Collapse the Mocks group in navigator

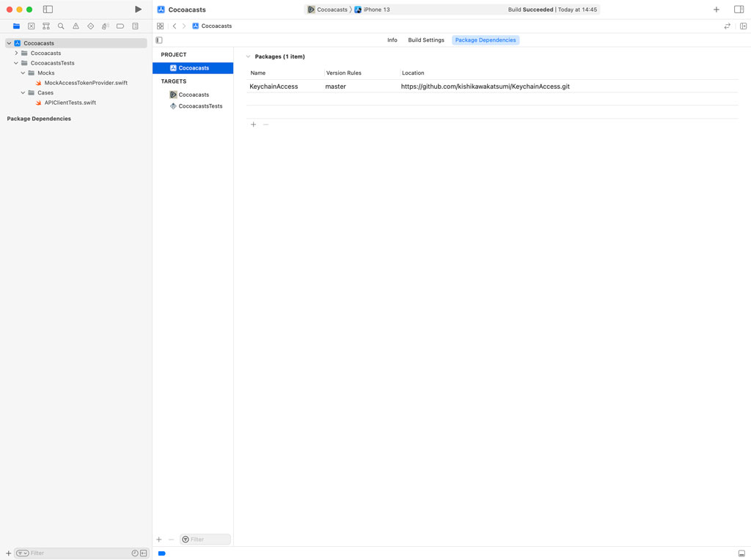[x=23, y=73]
